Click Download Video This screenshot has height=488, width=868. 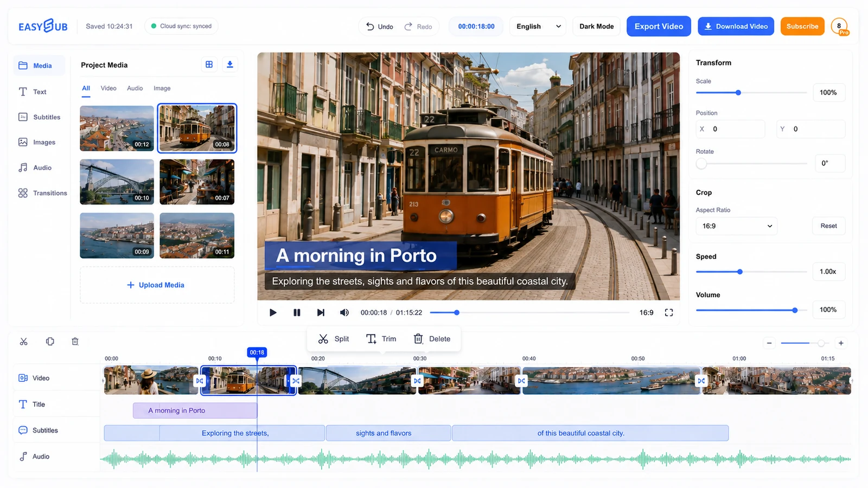click(x=736, y=26)
